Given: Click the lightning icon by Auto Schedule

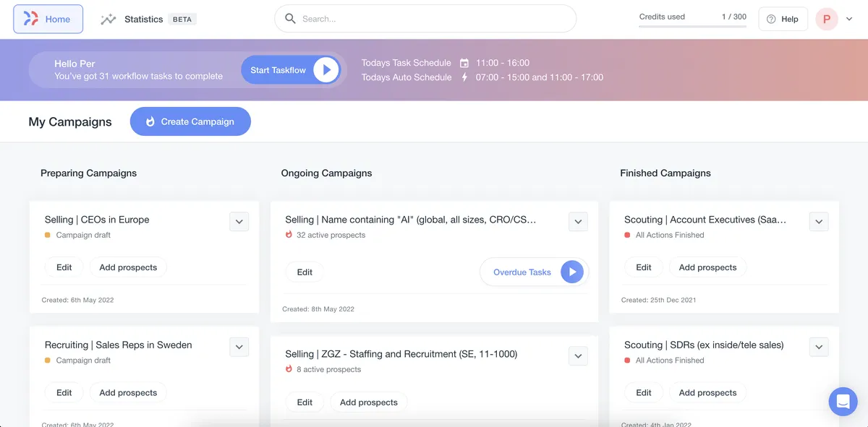Looking at the screenshot, I should tap(464, 77).
